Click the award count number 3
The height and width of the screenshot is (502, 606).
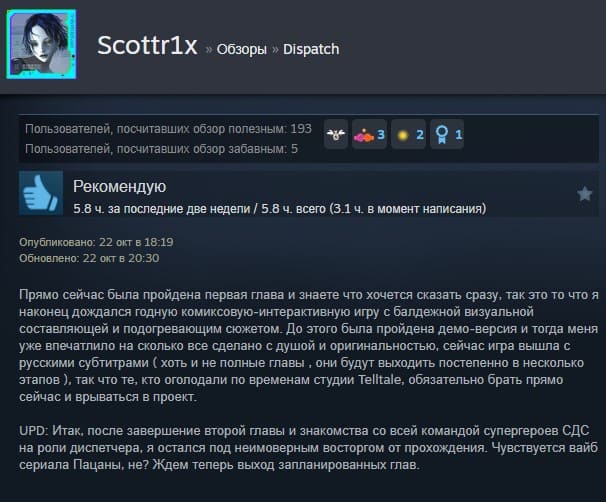point(381,135)
